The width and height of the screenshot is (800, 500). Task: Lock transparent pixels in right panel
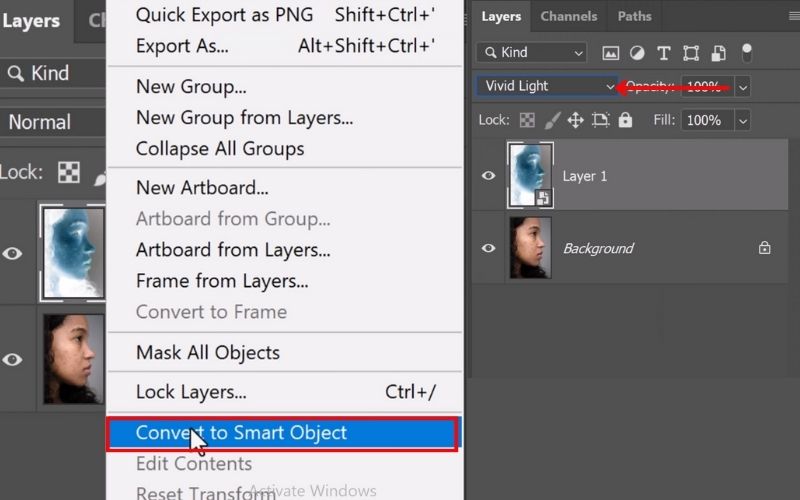[527, 120]
